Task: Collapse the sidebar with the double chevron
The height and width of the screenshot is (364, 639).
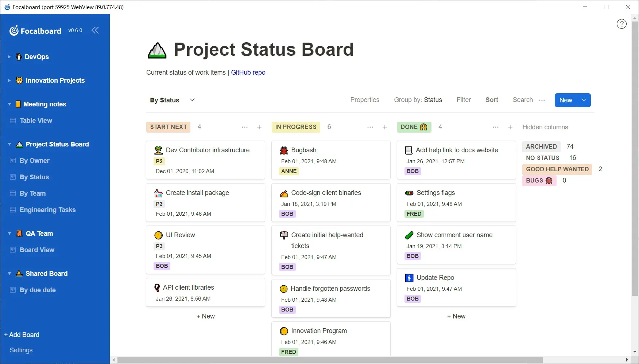Action: (95, 30)
